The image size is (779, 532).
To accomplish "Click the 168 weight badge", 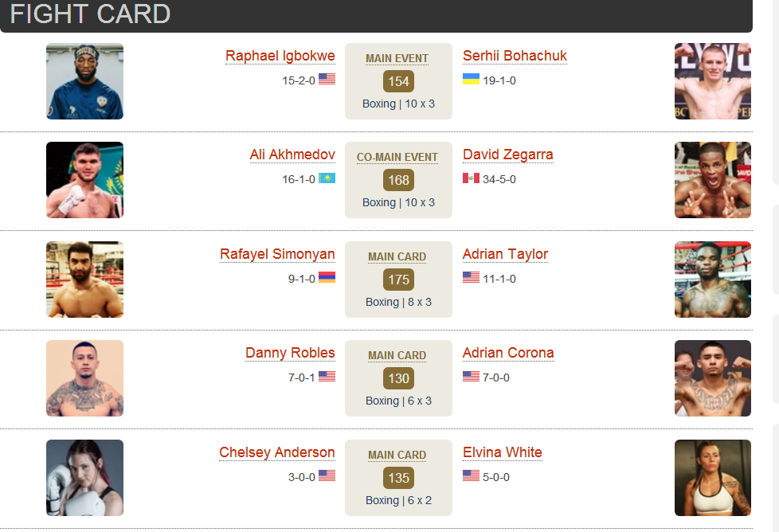I will pos(398,180).
